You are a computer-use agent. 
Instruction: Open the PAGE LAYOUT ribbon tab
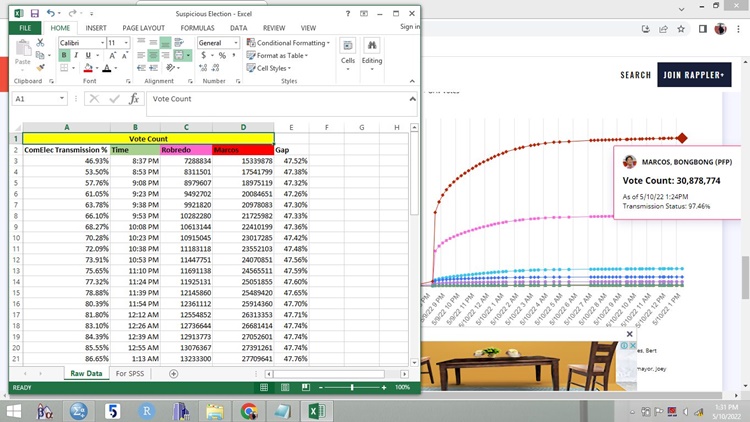[x=143, y=28]
